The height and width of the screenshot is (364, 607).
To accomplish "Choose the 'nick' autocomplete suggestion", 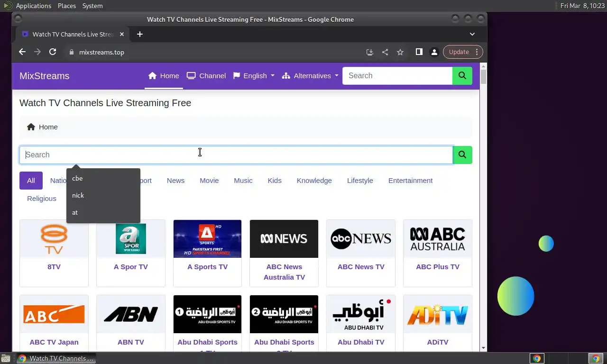I will click(x=103, y=195).
